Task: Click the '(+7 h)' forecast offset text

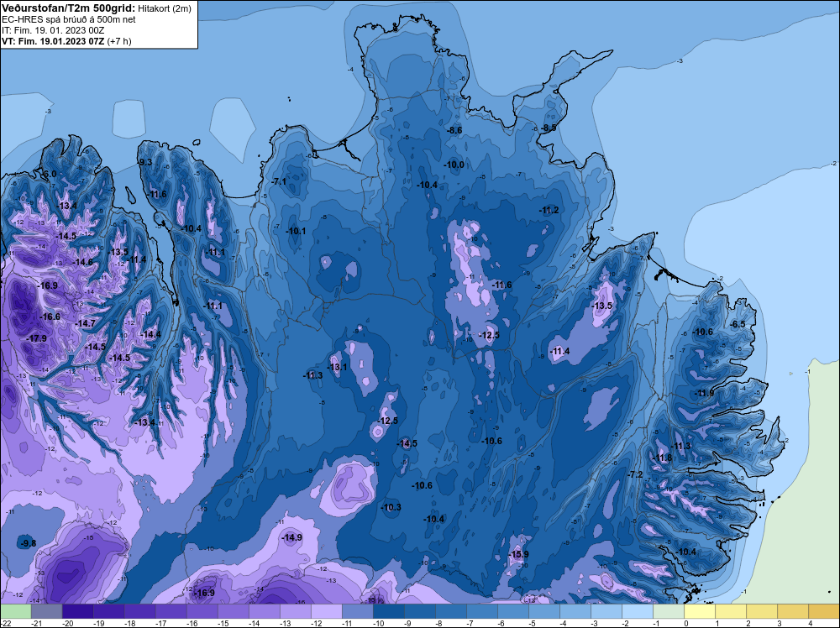Action: pos(119,40)
